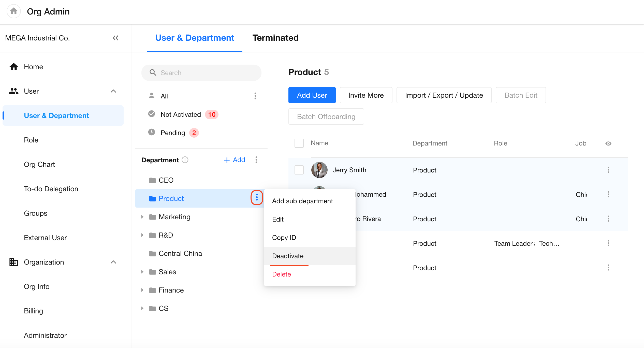Click the plus Add department link
Screen dimensions: 644x348
(x=234, y=160)
